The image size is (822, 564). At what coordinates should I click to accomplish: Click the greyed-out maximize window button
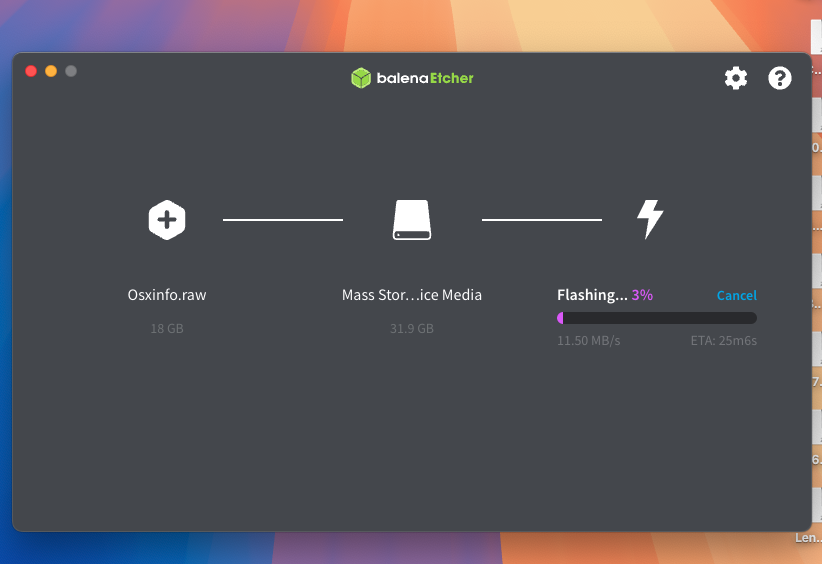coord(71,71)
